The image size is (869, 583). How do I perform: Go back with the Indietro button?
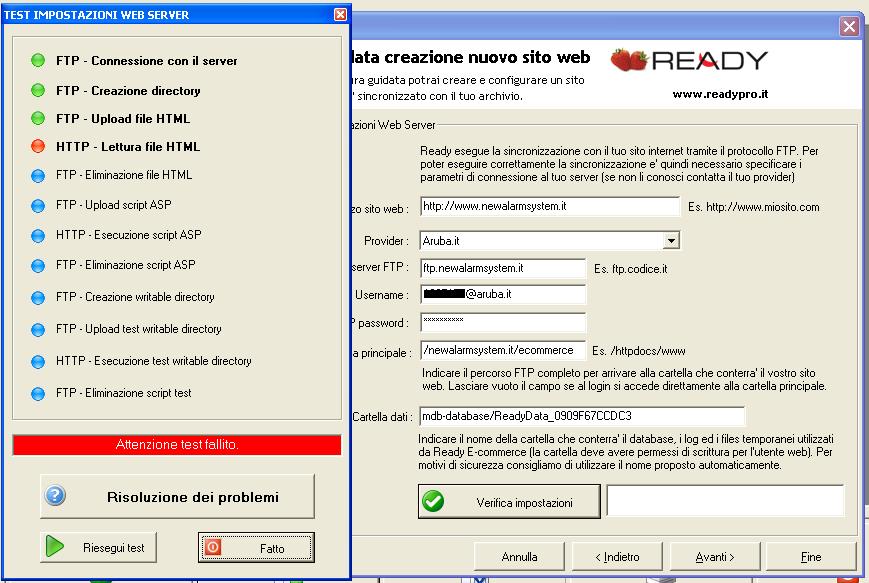617,556
